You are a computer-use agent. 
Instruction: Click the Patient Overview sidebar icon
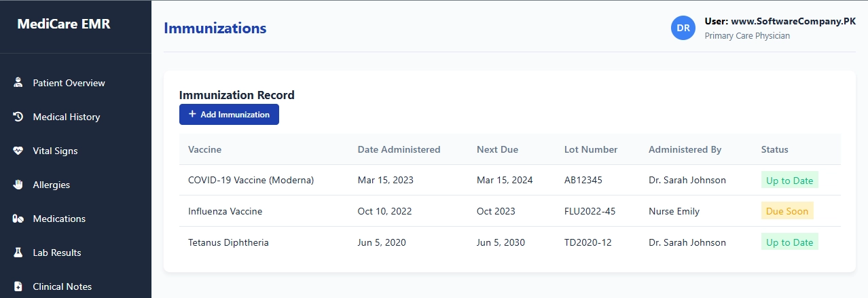pos(18,83)
